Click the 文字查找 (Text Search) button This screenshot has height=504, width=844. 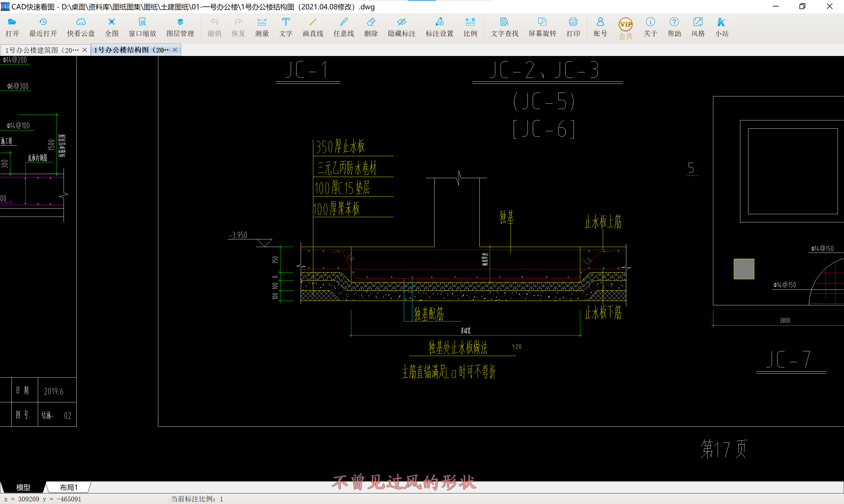pyautogui.click(x=504, y=27)
